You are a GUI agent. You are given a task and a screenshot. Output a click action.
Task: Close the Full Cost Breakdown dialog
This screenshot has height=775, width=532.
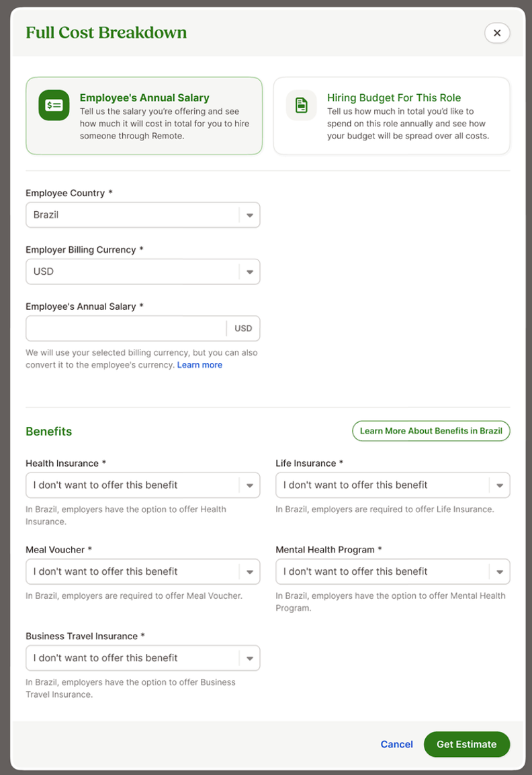tap(497, 33)
